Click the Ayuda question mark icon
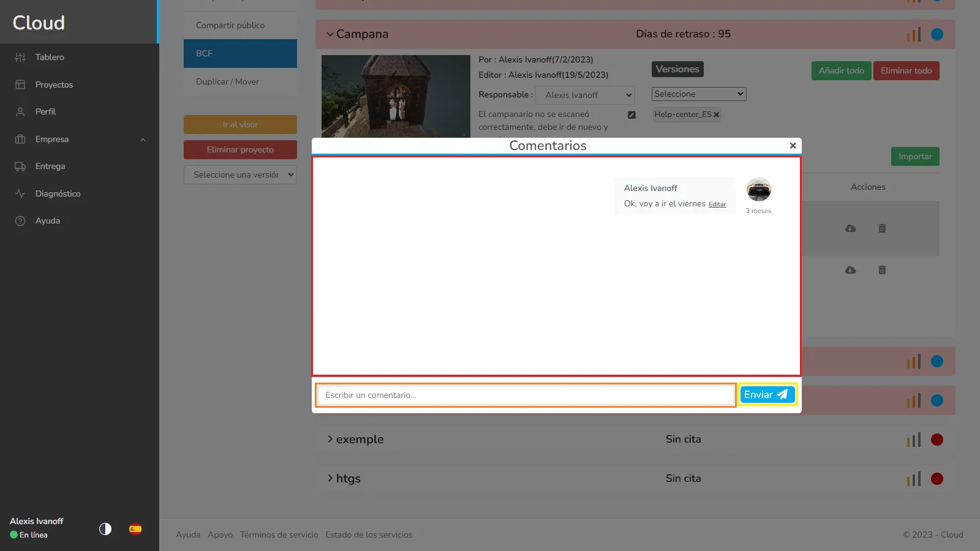The height and width of the screenshot is (551, 980). [20, 220]
